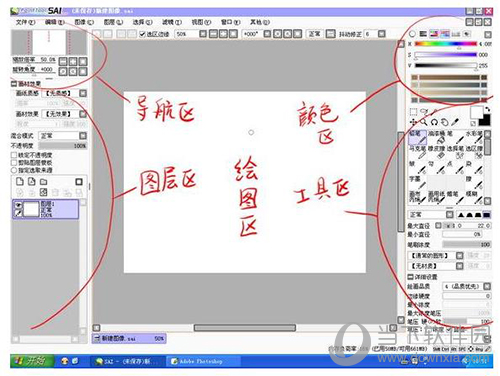Collapse the 详细设置 section
This screenshot has height=376, width=500.
[410, 277]
